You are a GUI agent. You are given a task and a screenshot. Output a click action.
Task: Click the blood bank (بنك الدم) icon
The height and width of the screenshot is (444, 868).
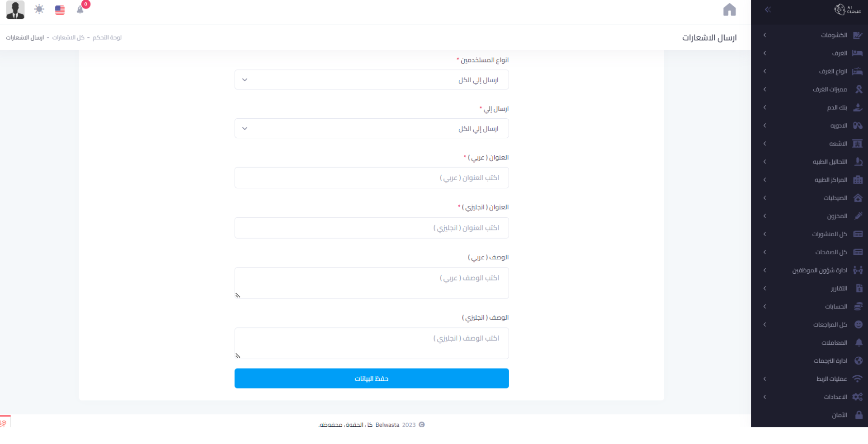pyautogui.click(x=858, y=107)
